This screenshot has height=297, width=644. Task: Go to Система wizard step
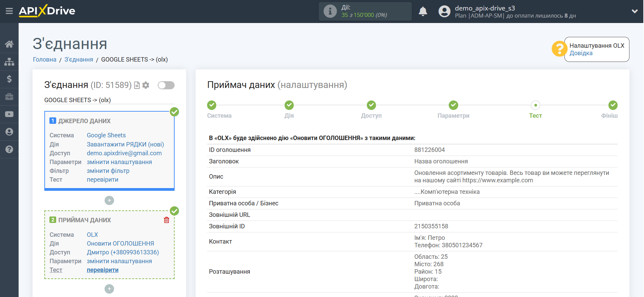[212, 105]
